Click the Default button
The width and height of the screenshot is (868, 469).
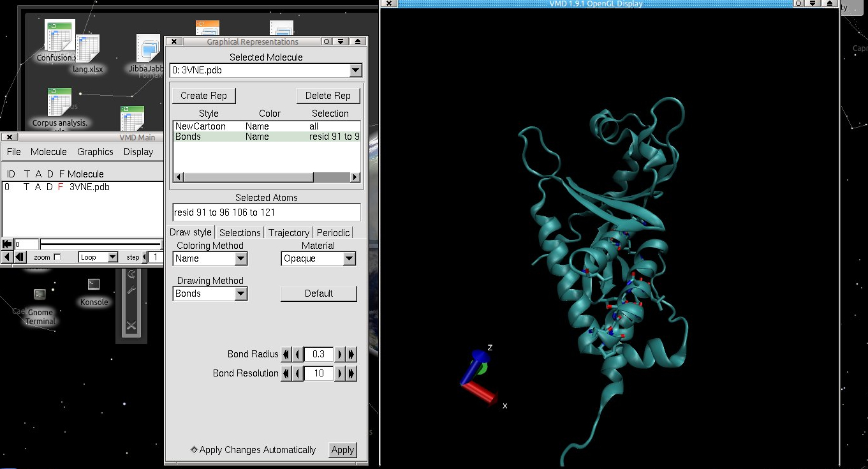tap(318, 294)
